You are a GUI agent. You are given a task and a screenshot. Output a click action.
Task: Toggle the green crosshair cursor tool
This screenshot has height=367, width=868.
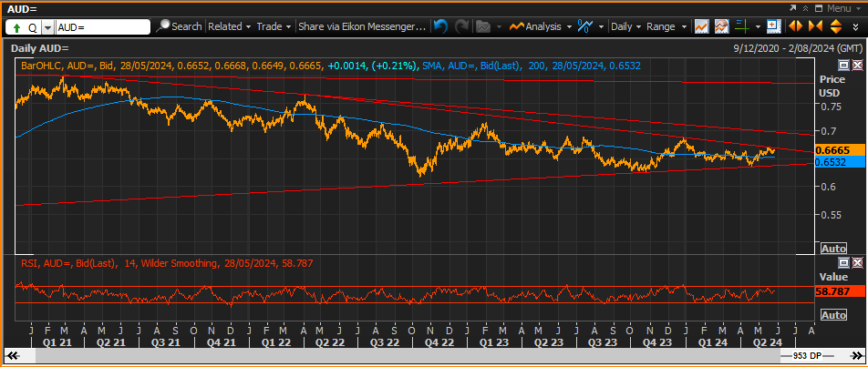coord(742,26)
